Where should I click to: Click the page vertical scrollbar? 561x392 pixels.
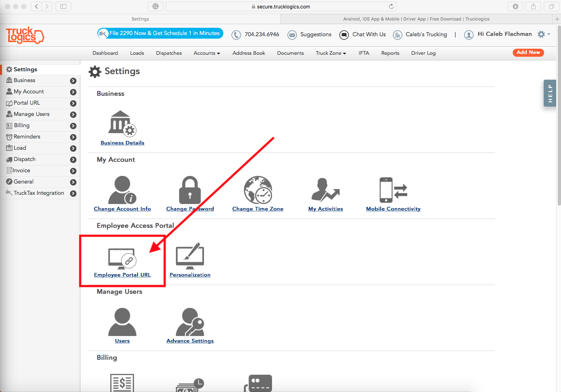559,115
